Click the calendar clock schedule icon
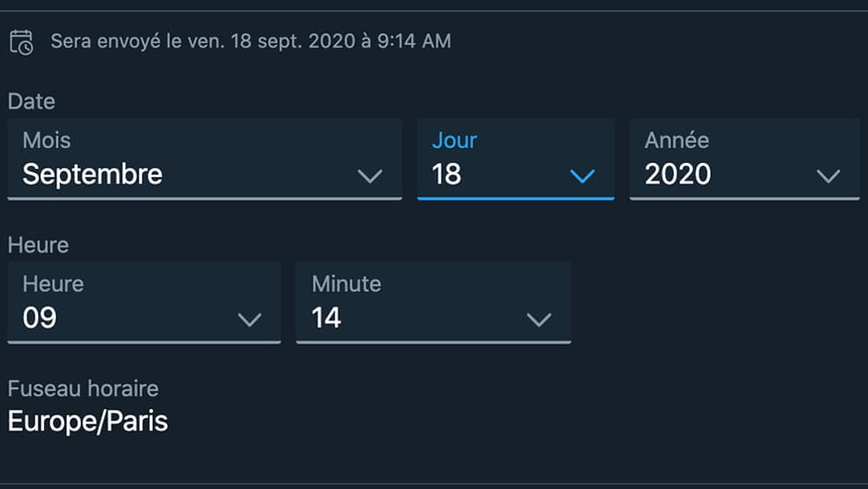The height and width of the screenshot is (489, 868). (21, 42)
